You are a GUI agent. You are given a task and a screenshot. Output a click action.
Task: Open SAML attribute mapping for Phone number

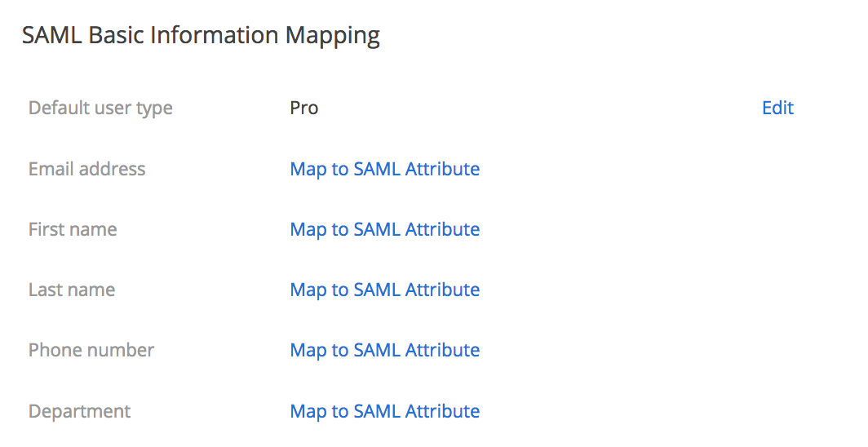tap(384, 350)
